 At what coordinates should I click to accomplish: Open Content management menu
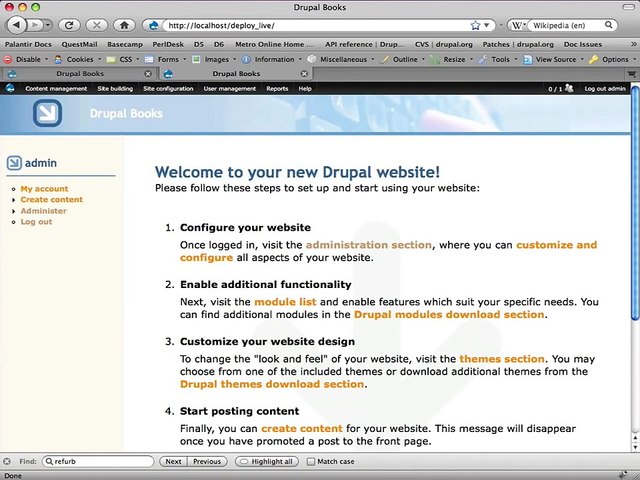(x=56, y=89)
